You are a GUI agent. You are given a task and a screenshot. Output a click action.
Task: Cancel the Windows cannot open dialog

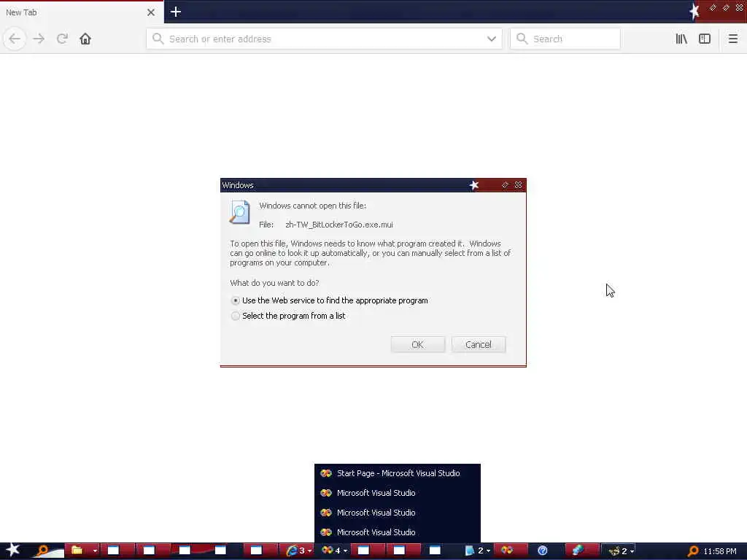tap(479, 344)
